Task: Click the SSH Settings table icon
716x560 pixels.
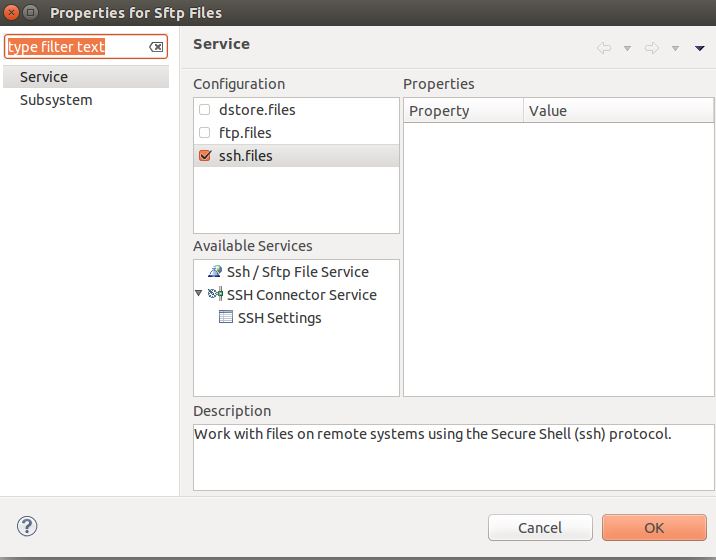Action: pos(226,318)
